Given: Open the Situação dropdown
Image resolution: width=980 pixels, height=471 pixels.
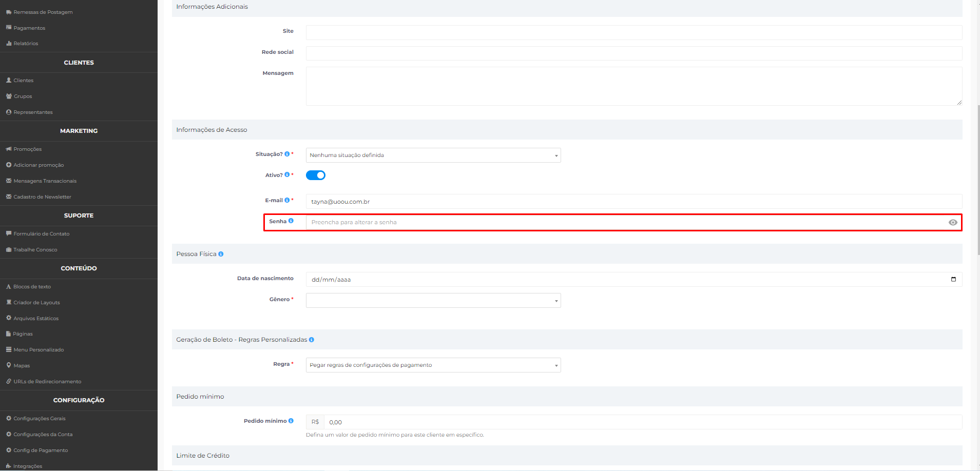Looking at the screenshot, I should pyautogui.click(x=433, y=155).
